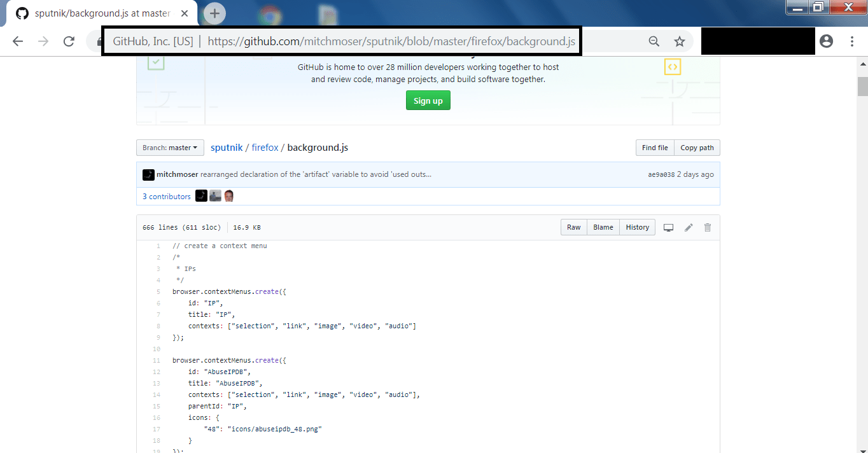The width and height of the screenshot is (868, 453).
Task: Search the page using the magnifier icon
Action: (x=654, y=40)
